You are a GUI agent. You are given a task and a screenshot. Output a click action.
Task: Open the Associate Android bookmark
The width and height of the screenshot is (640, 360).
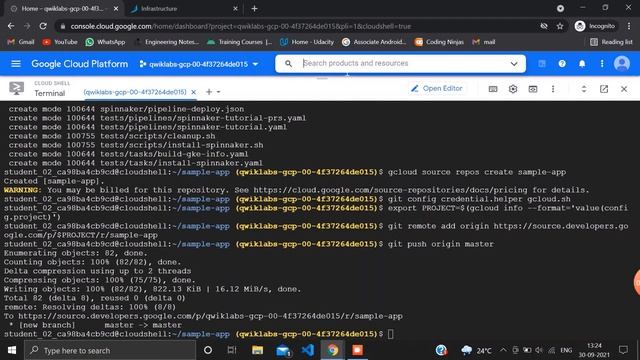click(x=374, y=42)
